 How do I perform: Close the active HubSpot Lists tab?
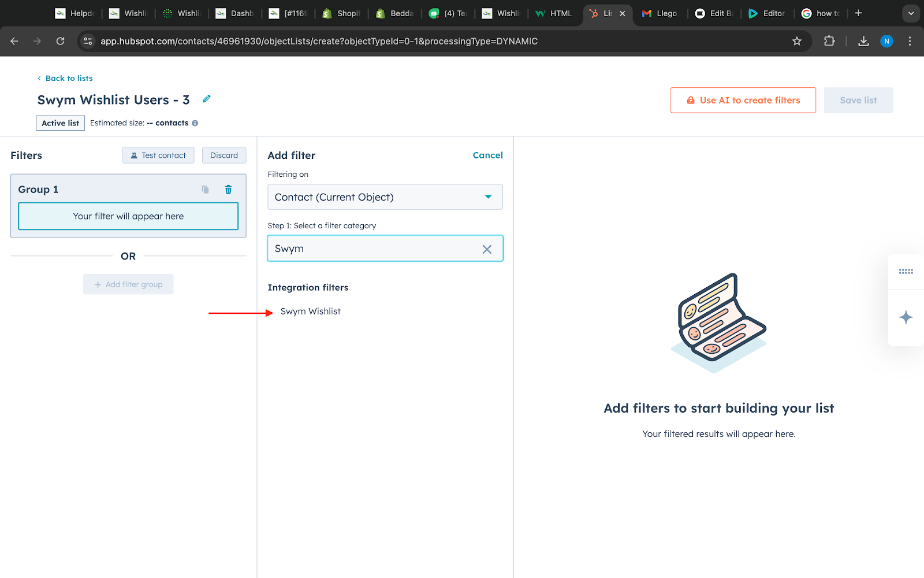coord(623,13)
